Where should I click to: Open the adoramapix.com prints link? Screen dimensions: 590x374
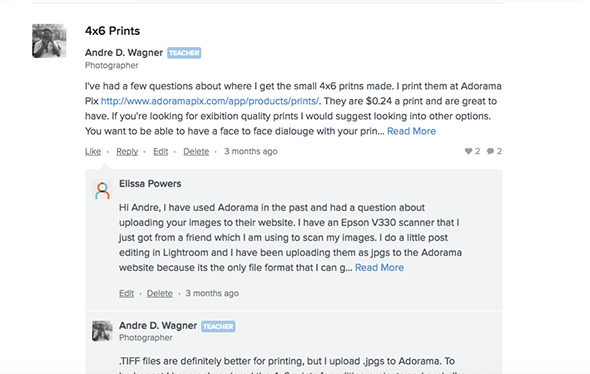210,101
